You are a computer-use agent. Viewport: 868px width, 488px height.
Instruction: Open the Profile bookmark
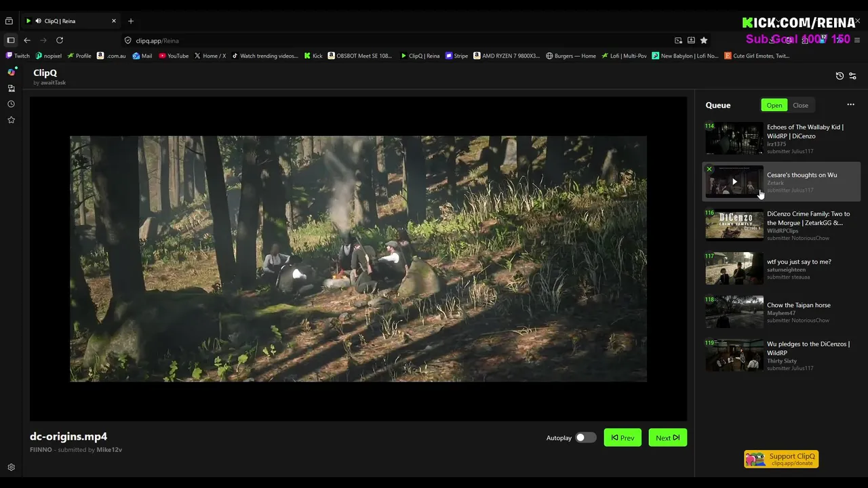click(79, 56)
